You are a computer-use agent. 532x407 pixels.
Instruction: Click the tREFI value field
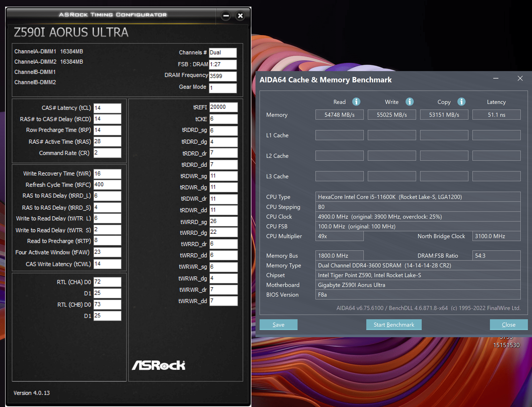click(x=223, y=107)
